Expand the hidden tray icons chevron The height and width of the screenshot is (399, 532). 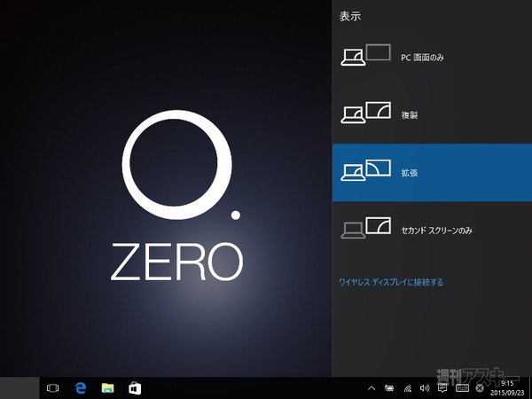tap(372, 388)
